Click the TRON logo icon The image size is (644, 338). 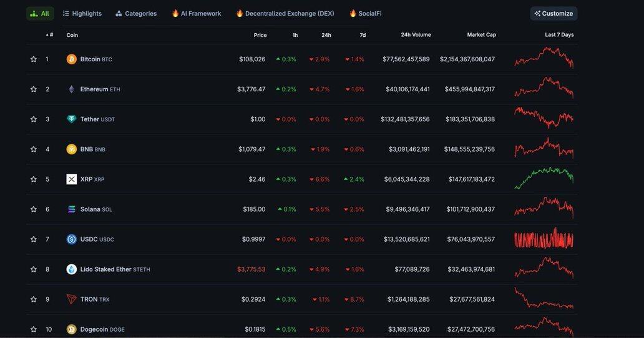pos(72,299)
